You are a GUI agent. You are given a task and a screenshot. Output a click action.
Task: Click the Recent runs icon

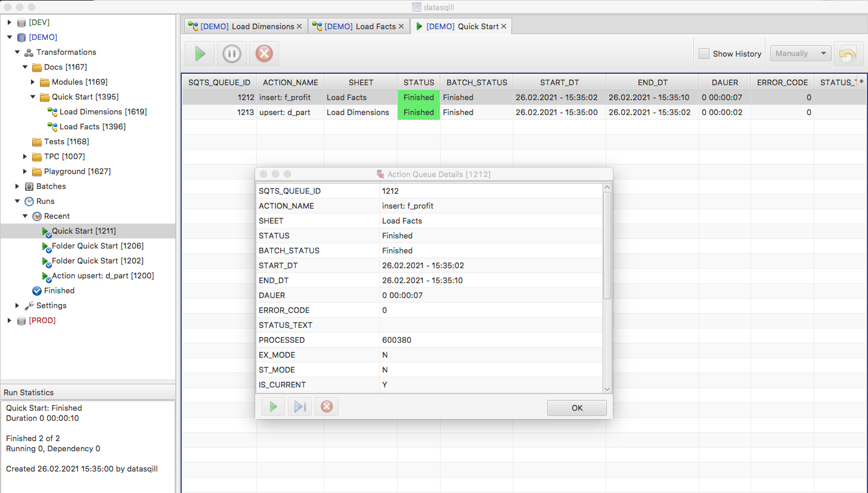click(37, 216)
